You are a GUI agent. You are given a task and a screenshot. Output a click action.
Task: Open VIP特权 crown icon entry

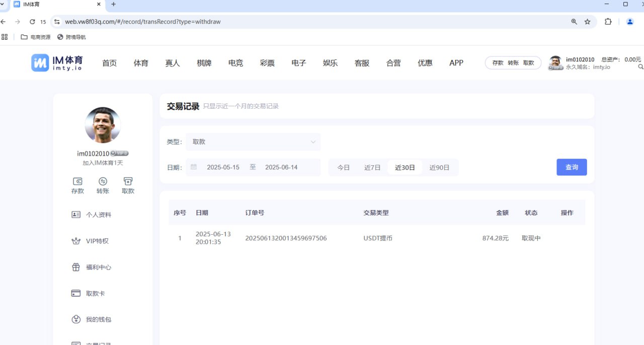[x=76, y=241]
